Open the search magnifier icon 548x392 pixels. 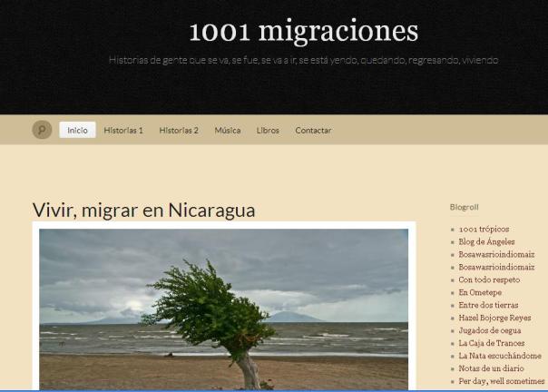pyautogui.click(x=42, y=130)
